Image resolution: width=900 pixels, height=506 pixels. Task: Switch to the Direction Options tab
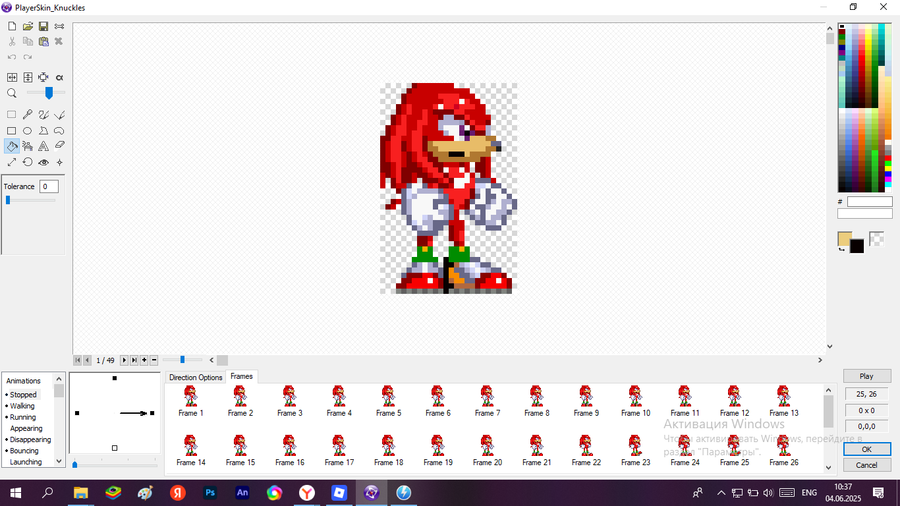pos(195,377)
